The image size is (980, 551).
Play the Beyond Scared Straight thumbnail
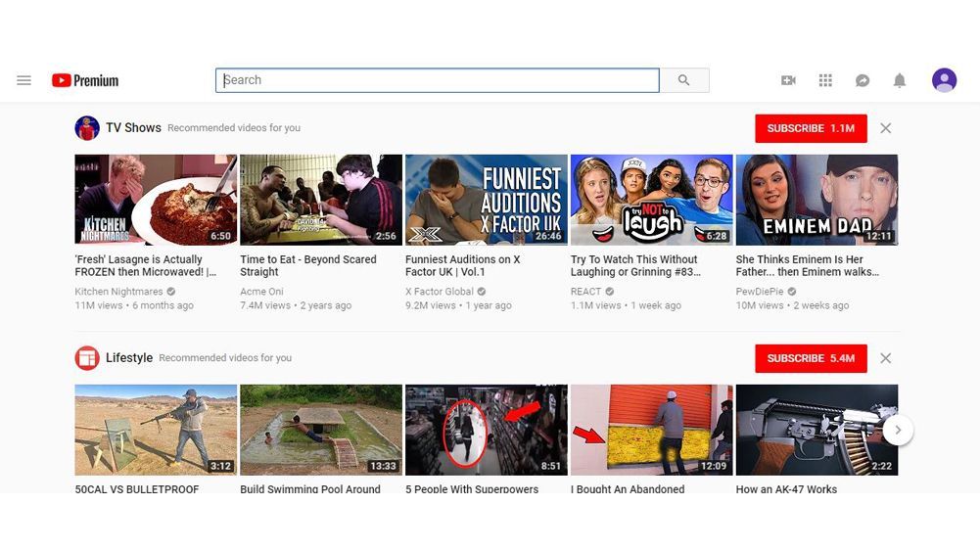click(x=320, y=200)
